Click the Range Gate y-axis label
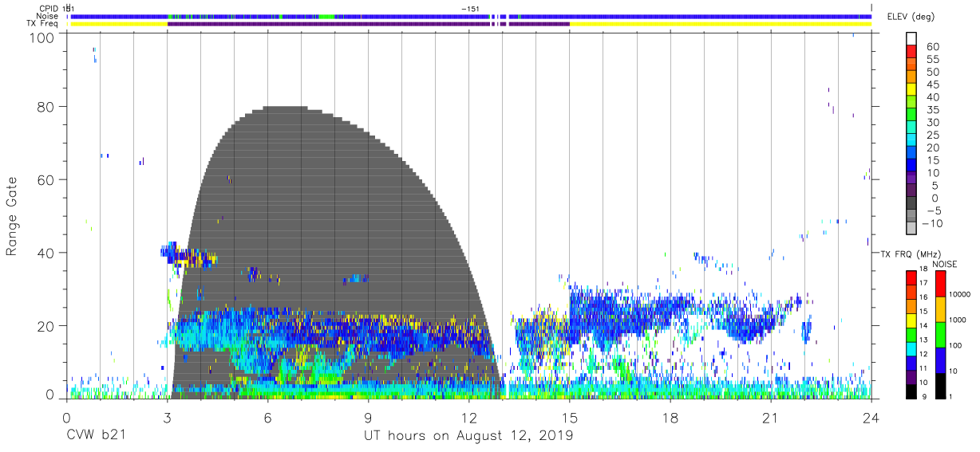980x452 pixels. (x=12, y=217)
